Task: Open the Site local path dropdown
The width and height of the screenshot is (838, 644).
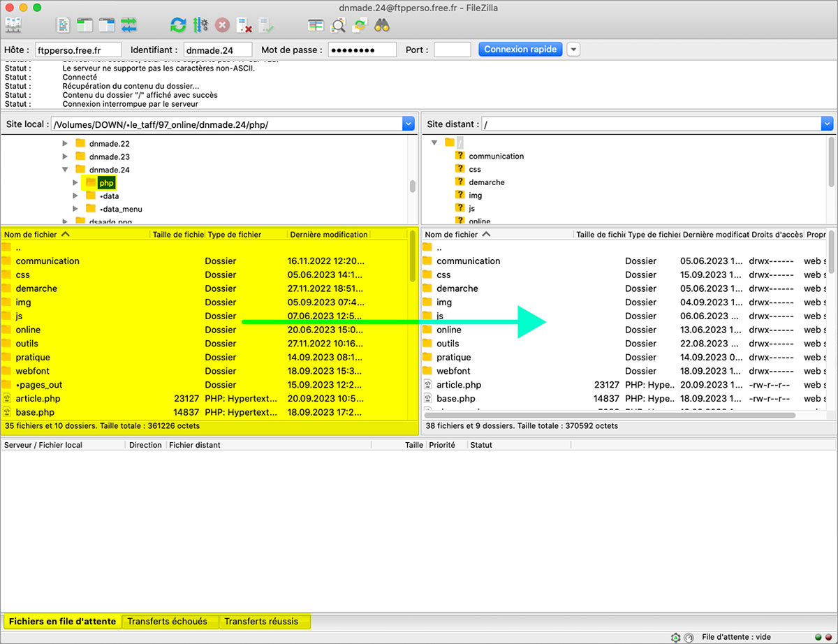Action: pyautogui.click(x=409, y=124)
